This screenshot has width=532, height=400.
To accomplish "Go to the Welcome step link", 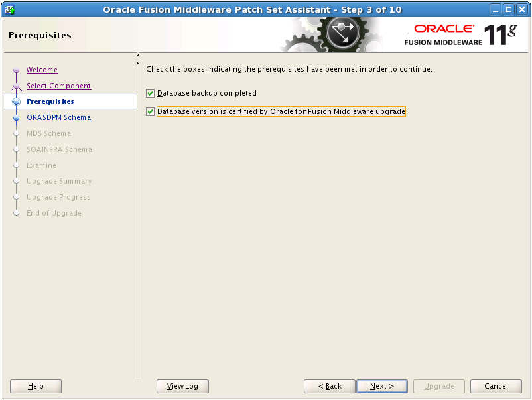I will point(42,70).
